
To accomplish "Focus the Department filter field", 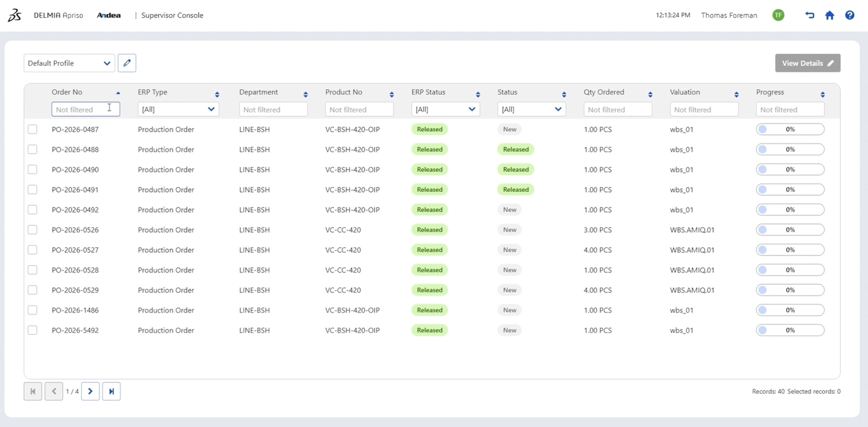I will coord(273,109).
